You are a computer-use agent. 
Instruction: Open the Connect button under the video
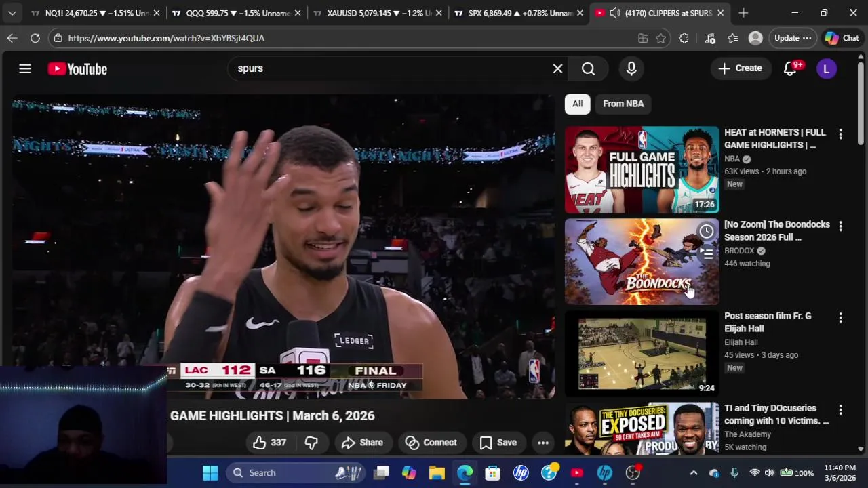click(x=431, y=443)
